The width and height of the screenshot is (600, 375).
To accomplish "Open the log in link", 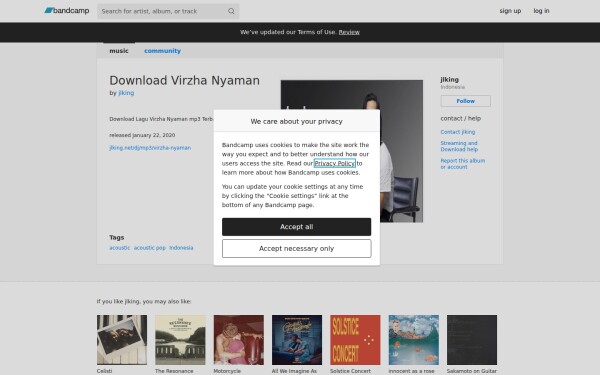I will coord(541,11).
